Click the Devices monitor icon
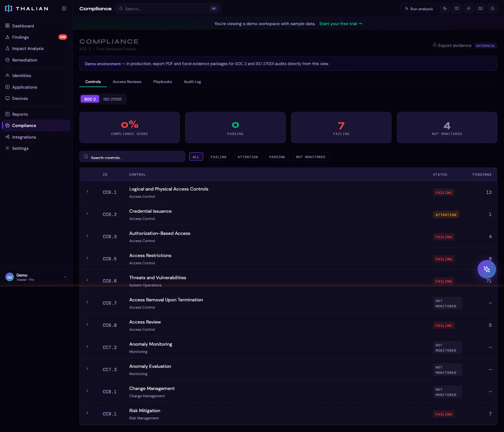504x432 pixels. point(7,98)
